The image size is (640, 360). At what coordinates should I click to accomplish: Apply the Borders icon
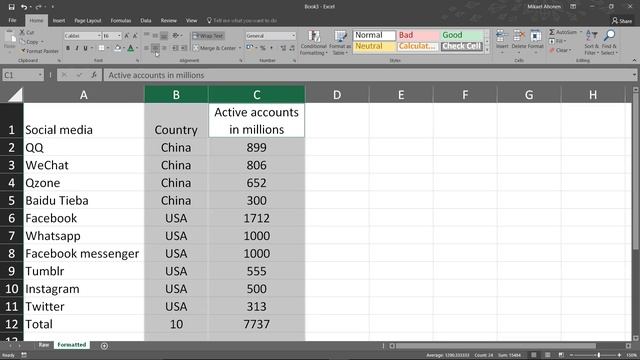(101, 48)
